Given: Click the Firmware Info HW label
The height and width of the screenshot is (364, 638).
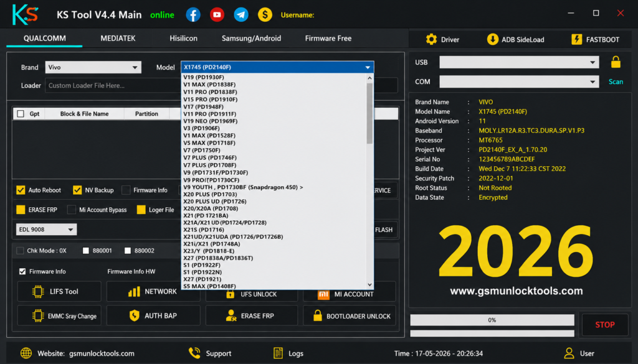Looking at the screenshot, I should point(131,271).
